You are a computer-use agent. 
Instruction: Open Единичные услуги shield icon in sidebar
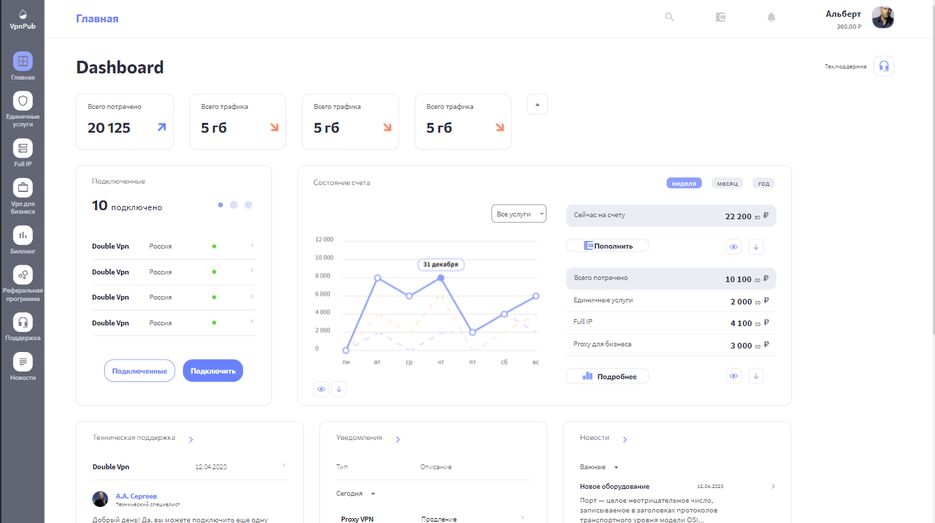(x=23, y=101)
